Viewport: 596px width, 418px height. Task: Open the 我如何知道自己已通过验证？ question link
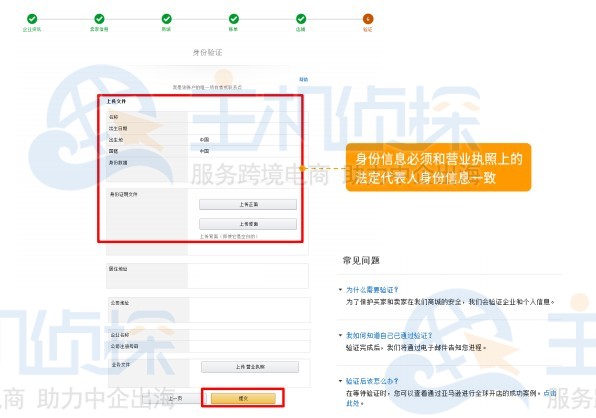click(389, 335)
